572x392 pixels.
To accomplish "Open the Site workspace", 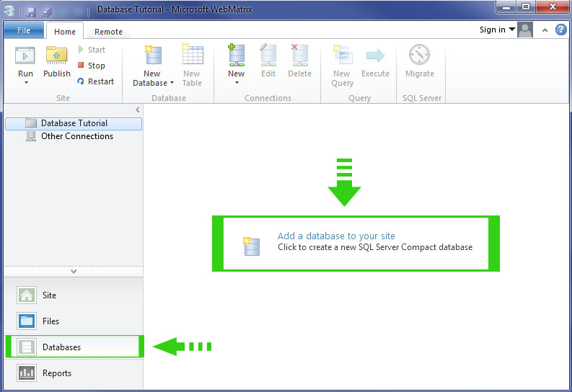I will [74, 295].
